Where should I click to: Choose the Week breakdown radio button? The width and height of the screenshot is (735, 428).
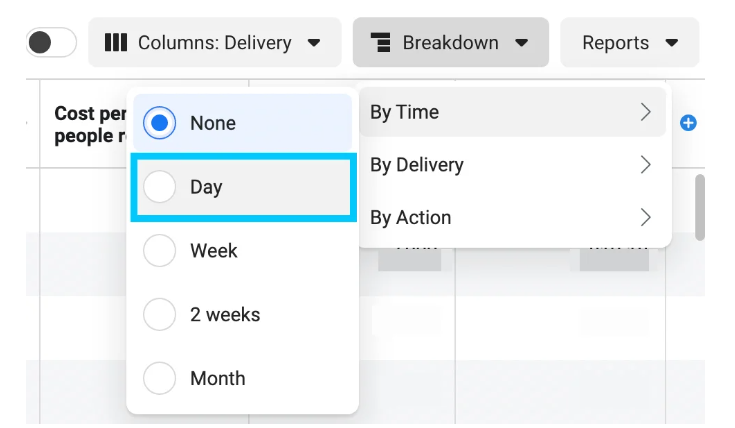[160, 251]
